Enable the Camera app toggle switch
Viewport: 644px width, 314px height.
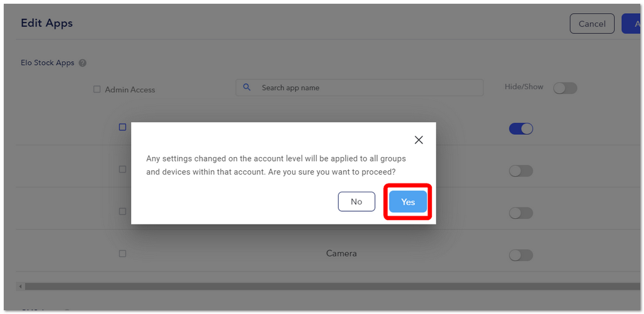click(521, 255)
